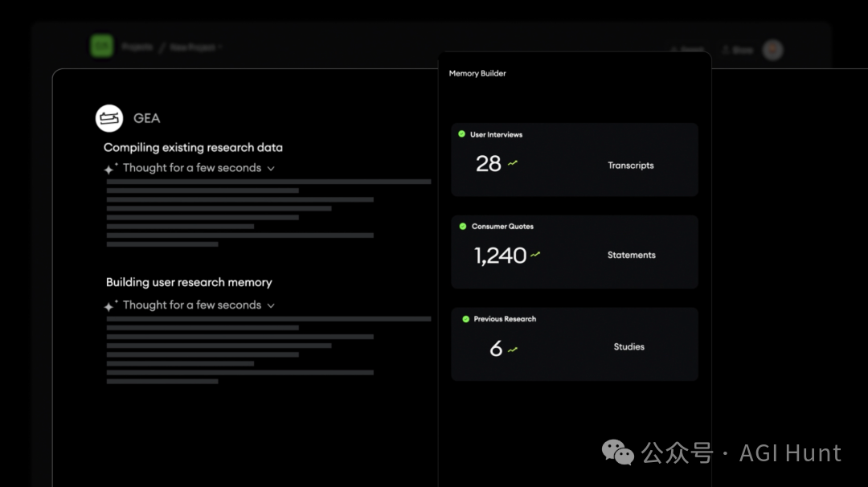Go to Projects in the breadcrumb
Screen dimensions: 868x487
137,47
